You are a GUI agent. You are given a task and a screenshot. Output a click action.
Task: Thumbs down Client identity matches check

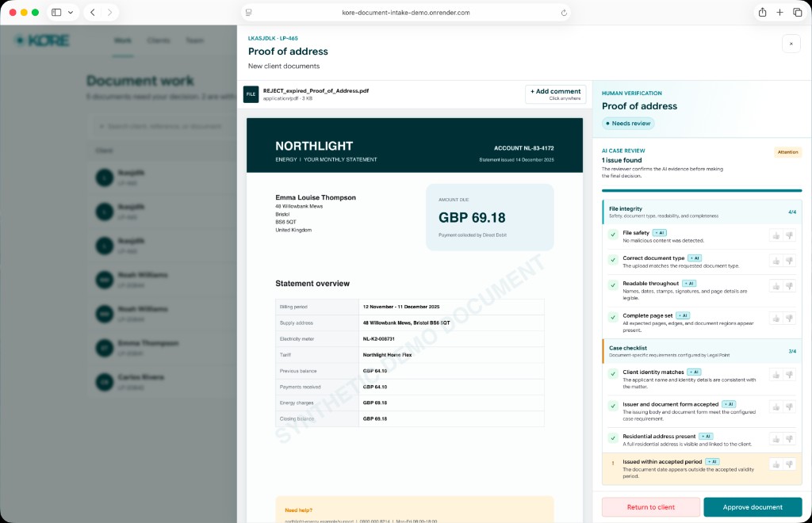pos(789,375)
